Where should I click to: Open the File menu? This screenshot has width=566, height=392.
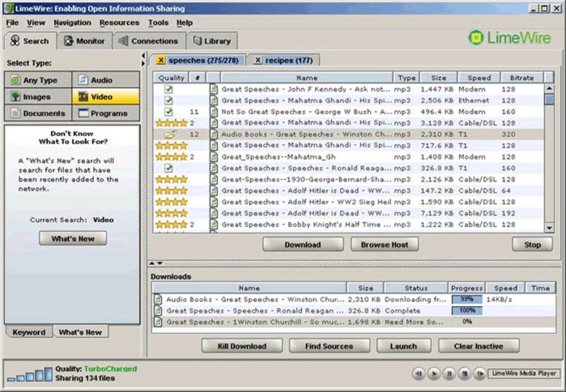[x=12, y=23]
